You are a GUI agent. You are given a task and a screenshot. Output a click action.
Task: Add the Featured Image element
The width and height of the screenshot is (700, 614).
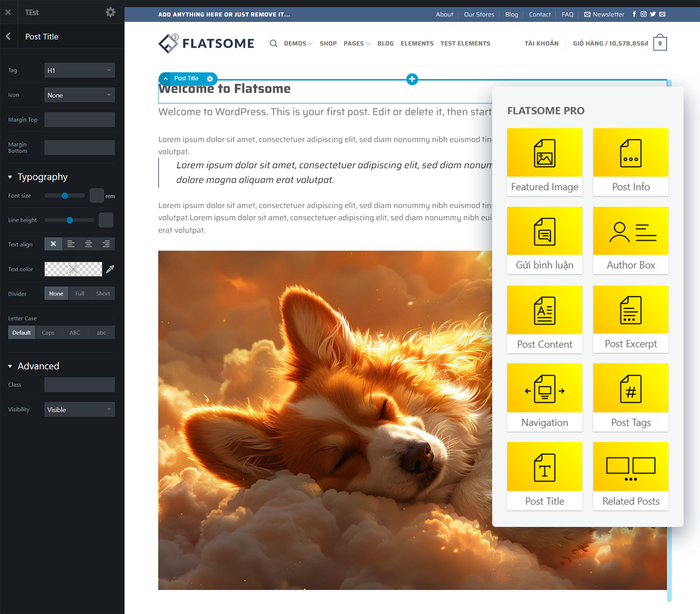point(544,161)
